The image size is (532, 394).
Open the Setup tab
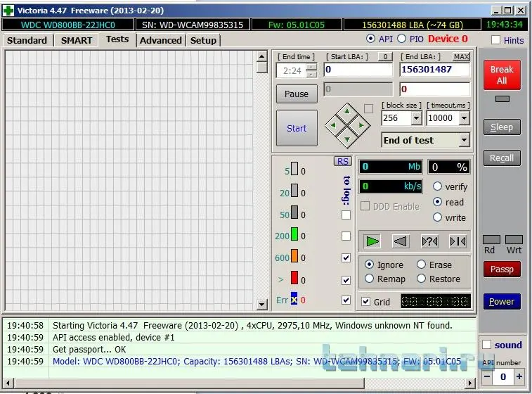tap(203, 40)
